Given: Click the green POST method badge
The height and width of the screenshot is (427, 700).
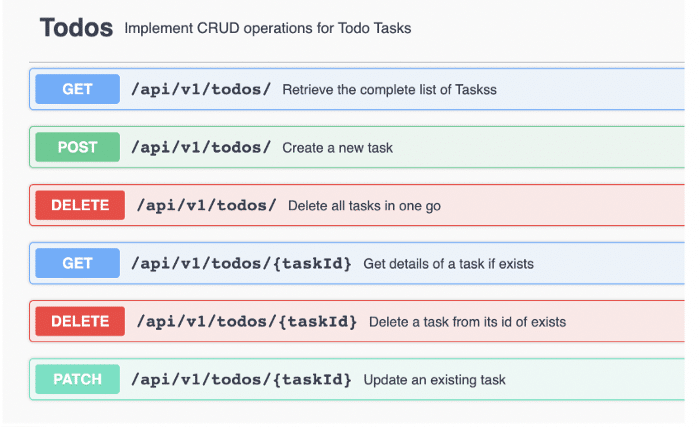Looking at the screenshot, I should click(78, 147).
